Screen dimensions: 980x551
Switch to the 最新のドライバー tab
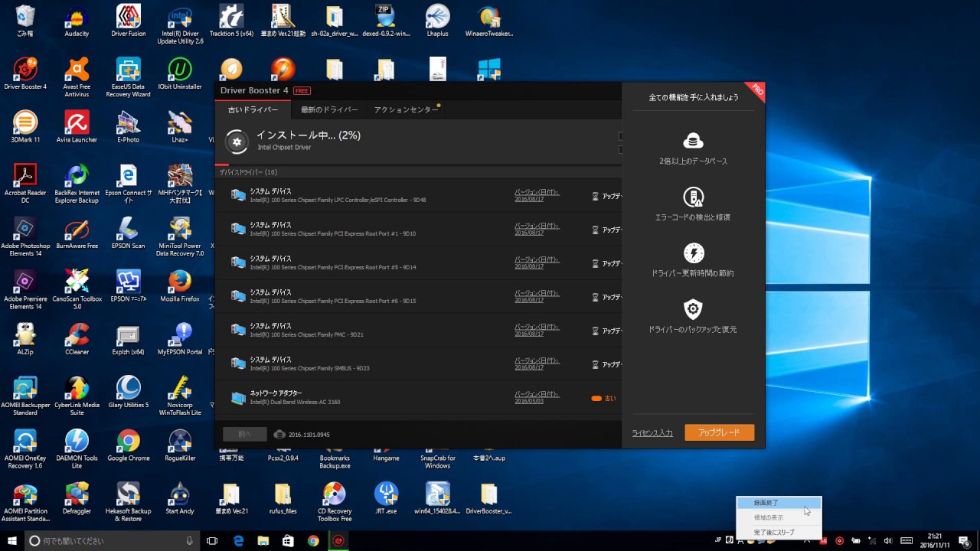(329, 109)
